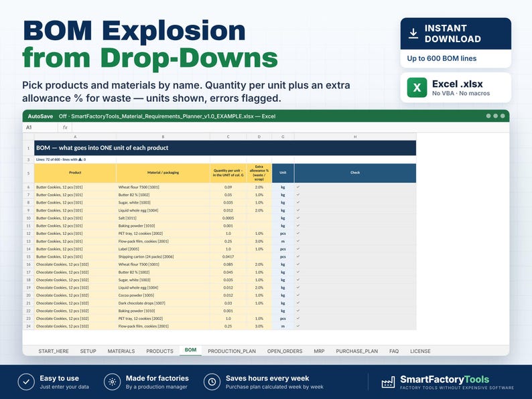This screenshot has height=399, width=532.
Task: Select the BOM sheet tab
Action: coord(191,350)
